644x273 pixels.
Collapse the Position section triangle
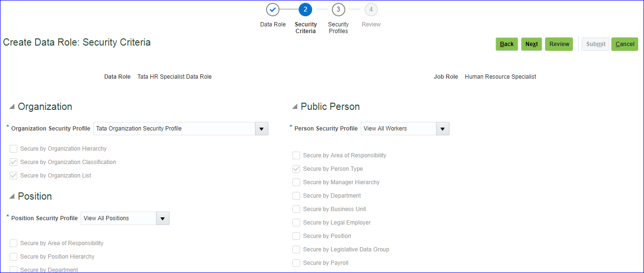point(12,196)
